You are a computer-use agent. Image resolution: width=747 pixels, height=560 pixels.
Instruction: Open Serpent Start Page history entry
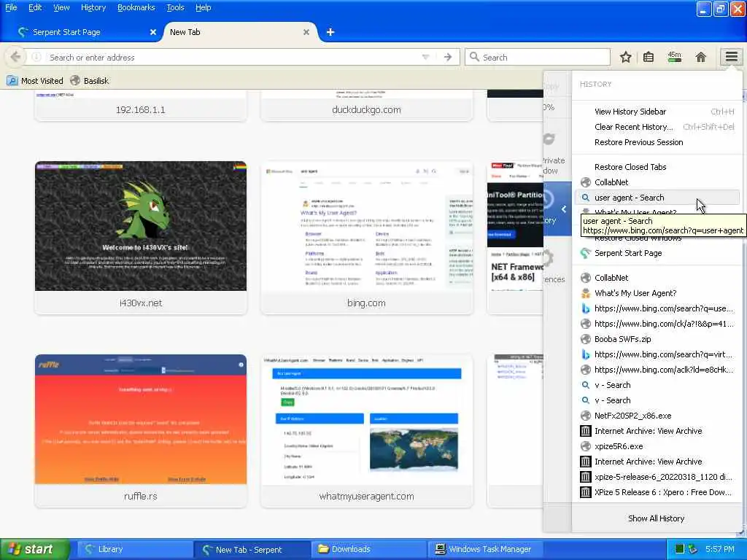point(657,253)
